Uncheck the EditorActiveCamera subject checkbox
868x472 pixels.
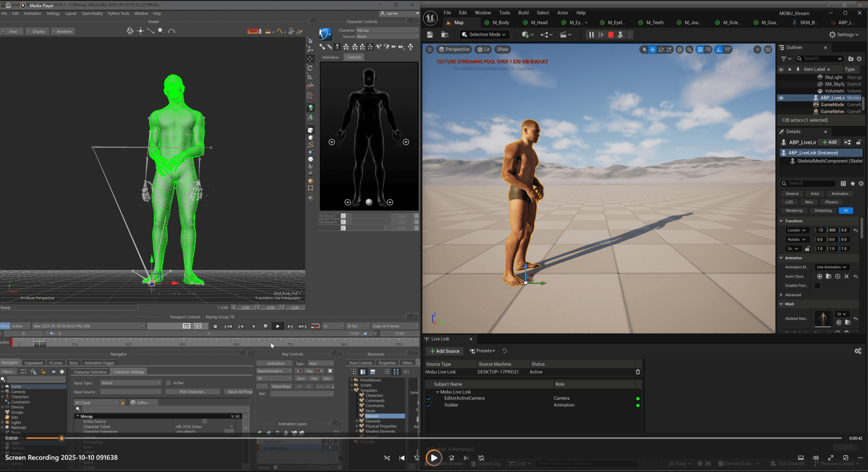429,398
